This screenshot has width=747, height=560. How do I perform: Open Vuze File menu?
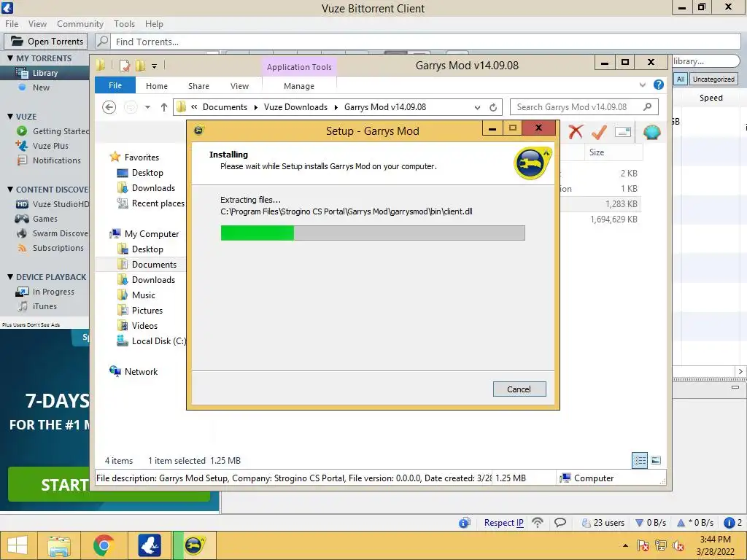(12, 24)
